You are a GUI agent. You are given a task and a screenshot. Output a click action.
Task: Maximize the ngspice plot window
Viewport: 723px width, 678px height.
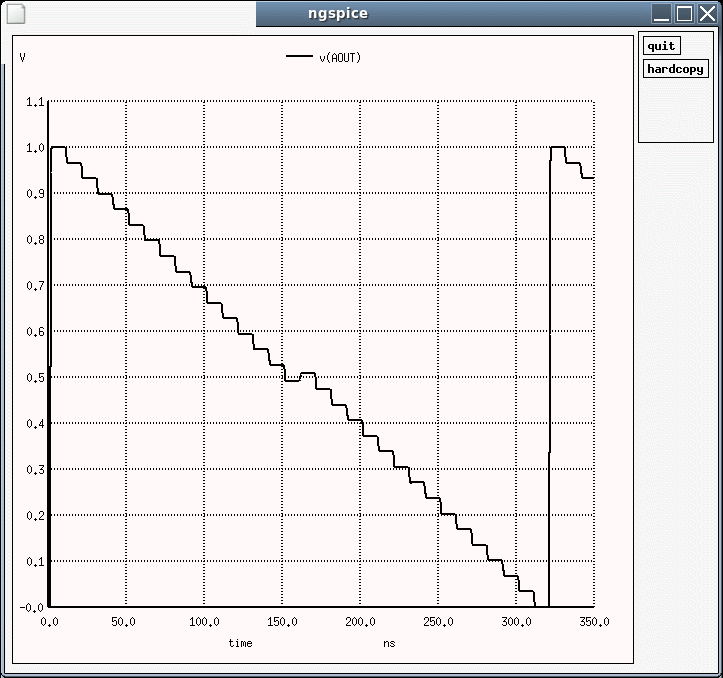coord(685,13)
